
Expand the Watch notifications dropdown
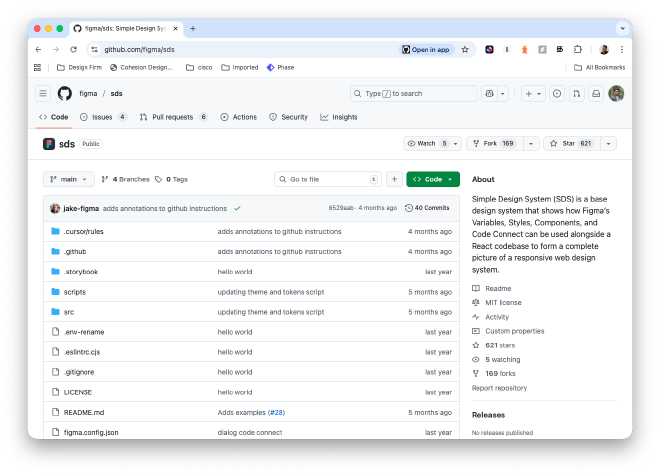[455, 144]
